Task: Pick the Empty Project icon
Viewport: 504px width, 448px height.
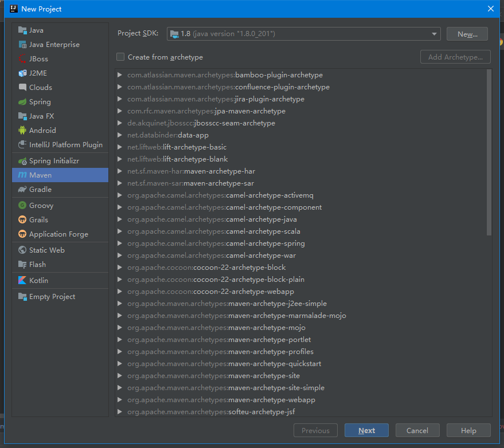Action: pyautogui.click(x=22, y=296)
